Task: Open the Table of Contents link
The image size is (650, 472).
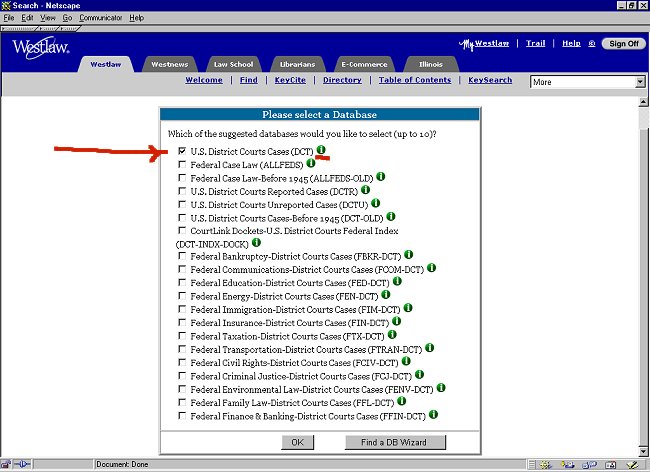Action: pos(415,80)
